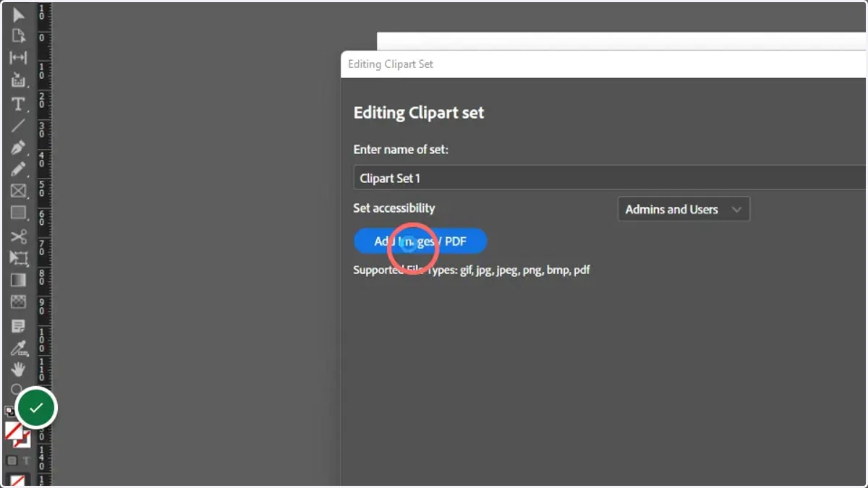
Task: Select the Gradient Feather tool
Action: (x=18, y=301)
